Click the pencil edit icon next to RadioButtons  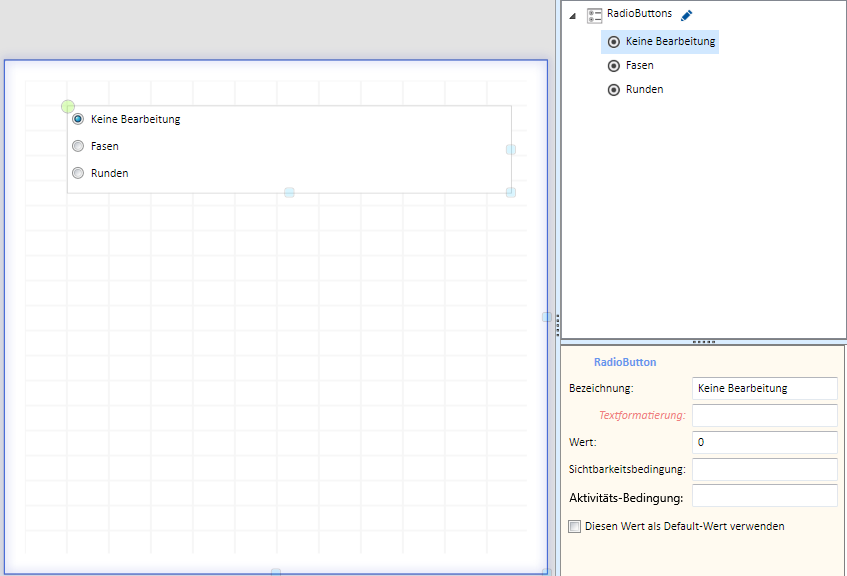coord(686,16)
